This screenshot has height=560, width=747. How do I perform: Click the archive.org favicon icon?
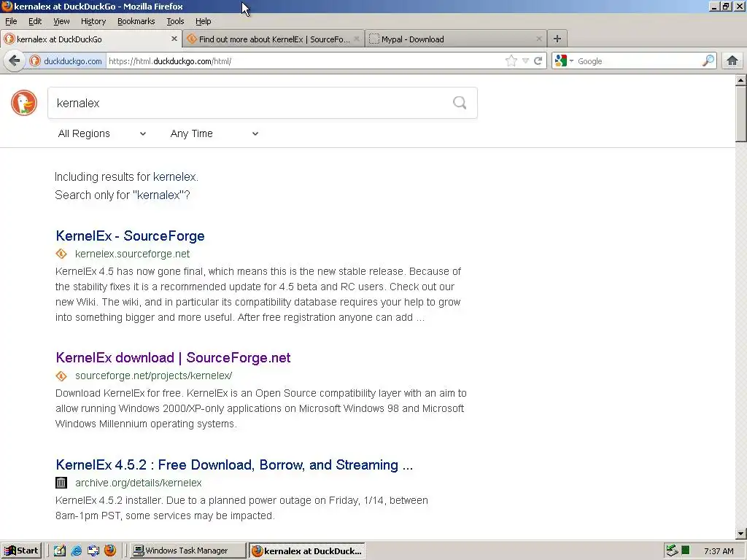[x=61, y=483]
